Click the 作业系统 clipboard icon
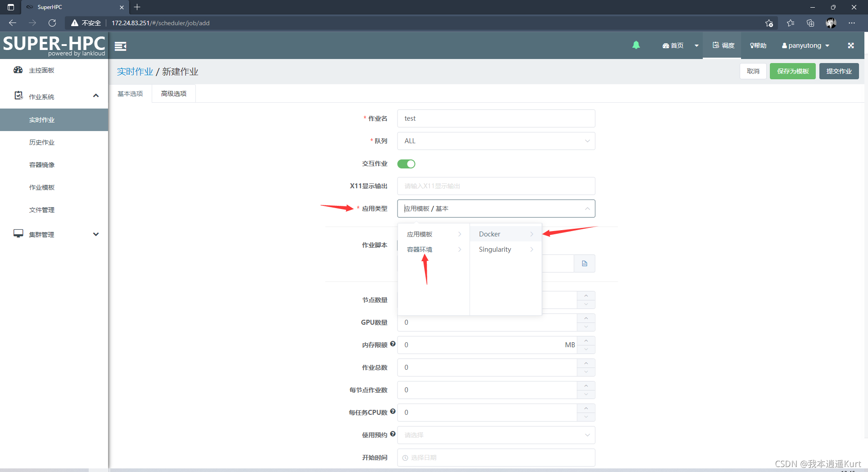 [18, 95]
